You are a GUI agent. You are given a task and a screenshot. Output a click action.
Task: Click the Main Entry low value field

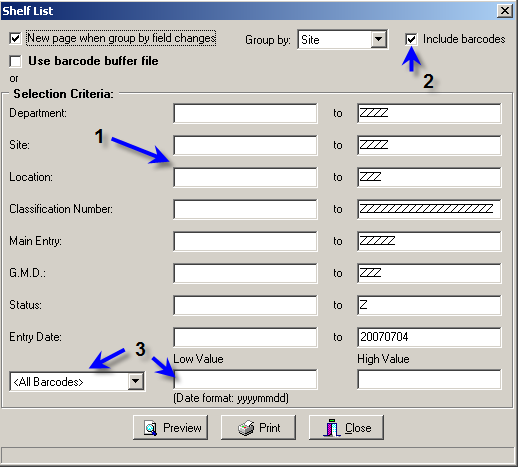[x=245, y=241]
